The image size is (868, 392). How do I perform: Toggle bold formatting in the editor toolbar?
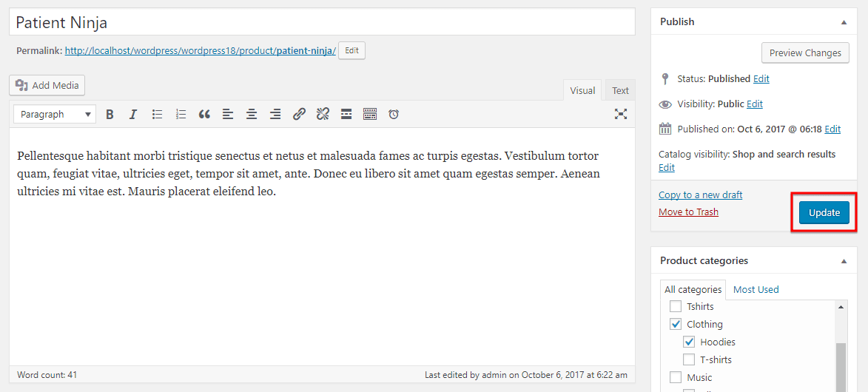pyautogui.click(x=110, y=114)
